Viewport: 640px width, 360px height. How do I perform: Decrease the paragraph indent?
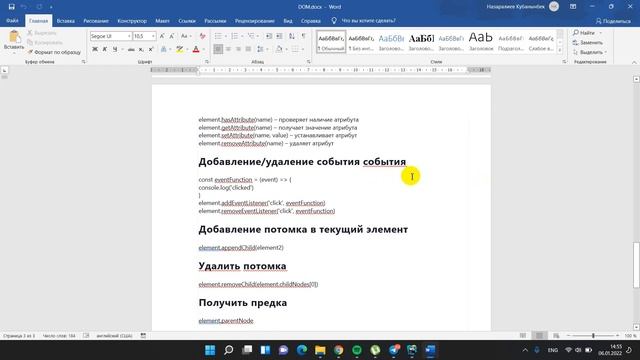269,36
